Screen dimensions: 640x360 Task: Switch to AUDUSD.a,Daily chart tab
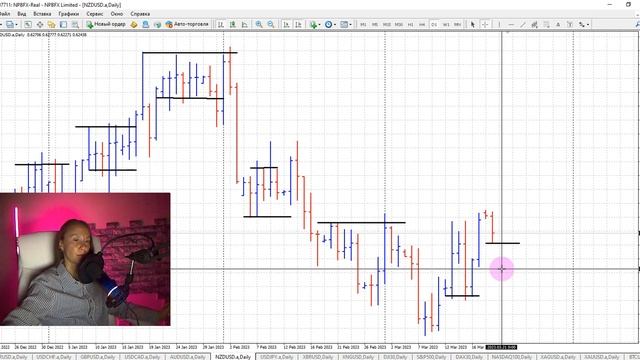[187, 357]
